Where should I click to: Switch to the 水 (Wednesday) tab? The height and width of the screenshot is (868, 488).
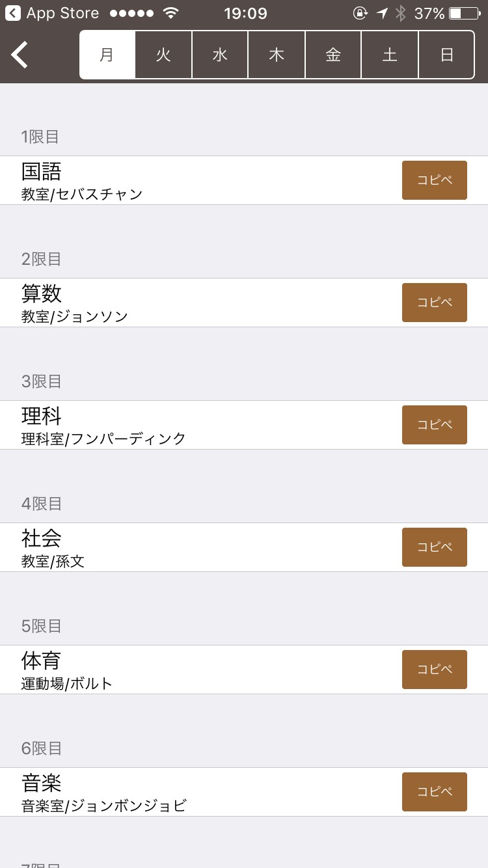220,55
